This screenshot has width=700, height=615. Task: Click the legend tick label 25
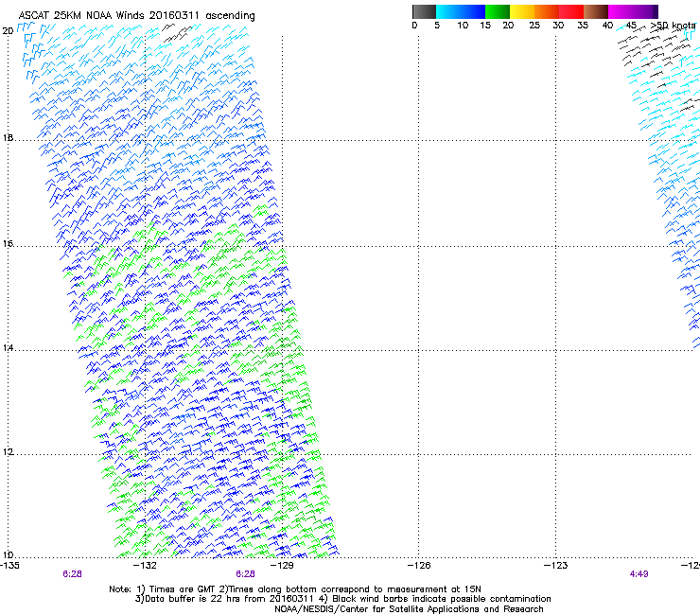click(534, 26)
